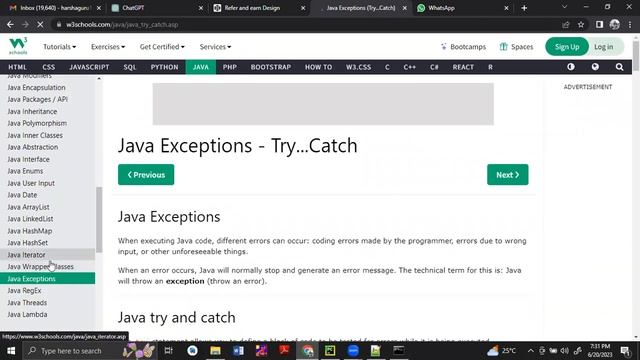Open Windows Start menu
This screenshot has width=640, height=360.
[11, 351]
